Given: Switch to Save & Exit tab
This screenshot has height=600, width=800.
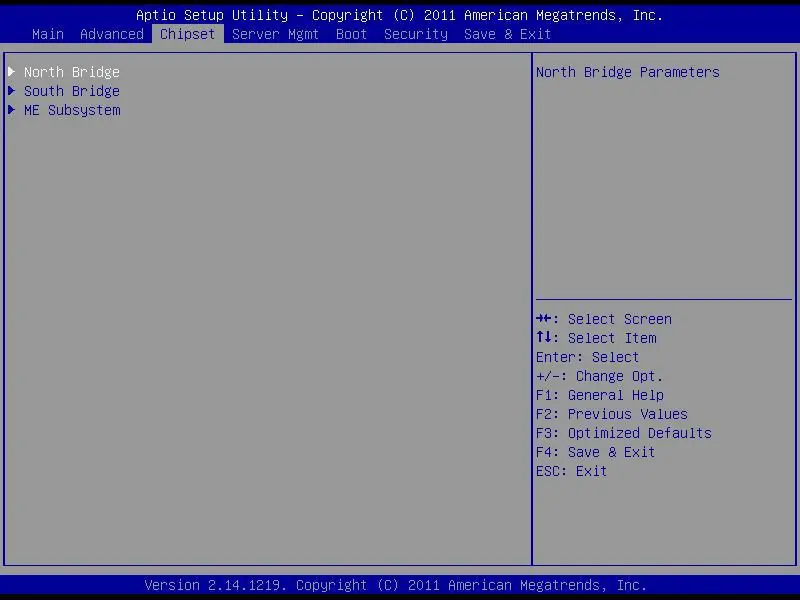Looking at the screenshot, I should coord(508,34).
